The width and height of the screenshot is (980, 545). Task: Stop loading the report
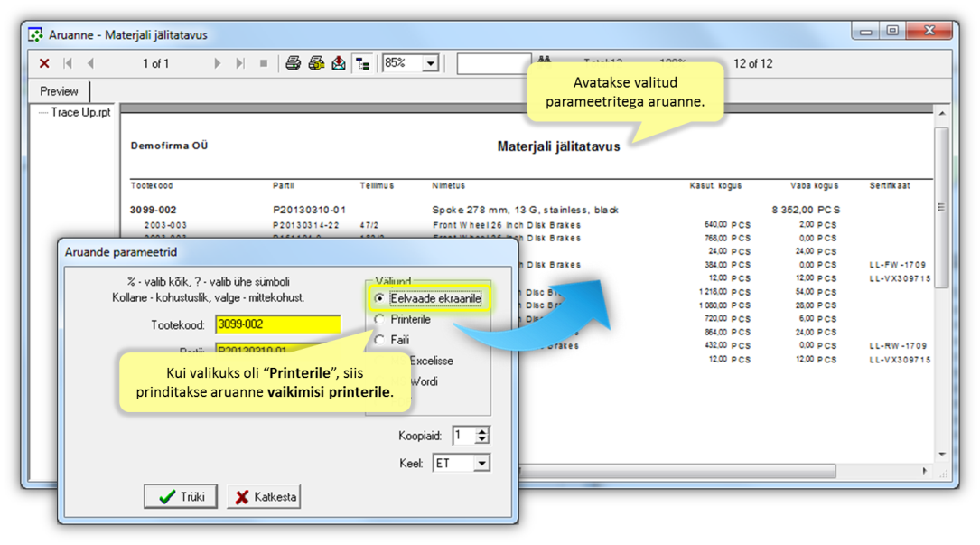[x=263, y=63]
